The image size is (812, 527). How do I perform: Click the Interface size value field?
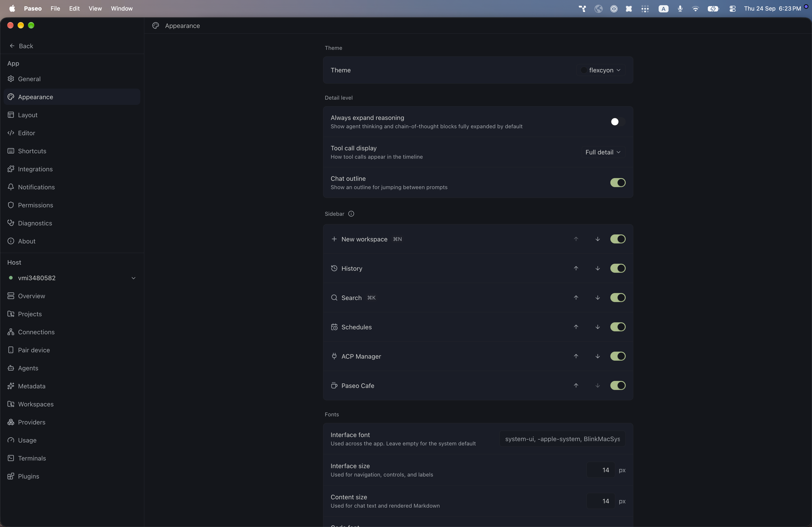coord(600,470)
